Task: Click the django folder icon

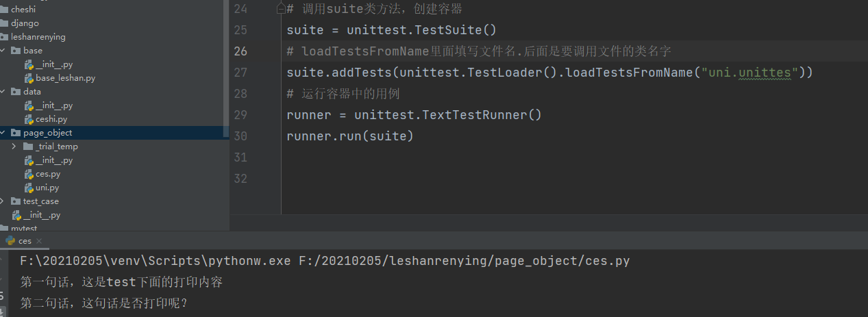Action: click(x=3, y=23)
